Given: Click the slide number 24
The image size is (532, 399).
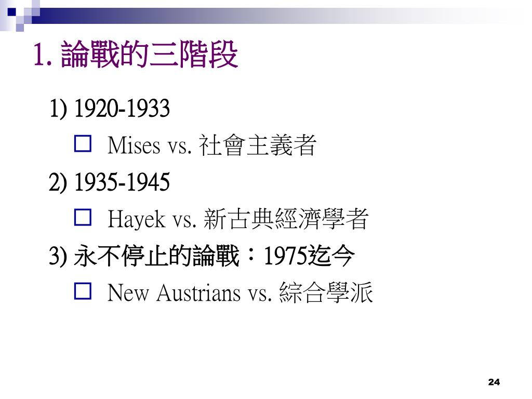Looking at the screenshot, I should pyautogui.click(x=494, y=382).
